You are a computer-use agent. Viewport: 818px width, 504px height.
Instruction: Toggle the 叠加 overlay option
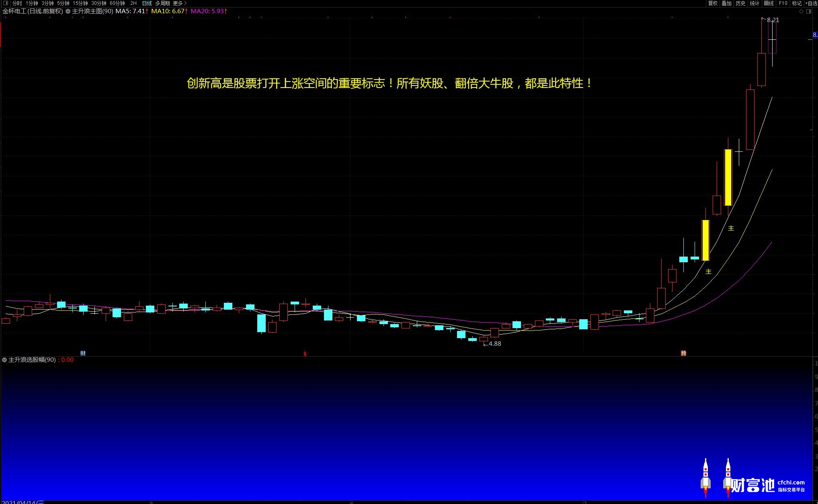[x=726, y=3]
